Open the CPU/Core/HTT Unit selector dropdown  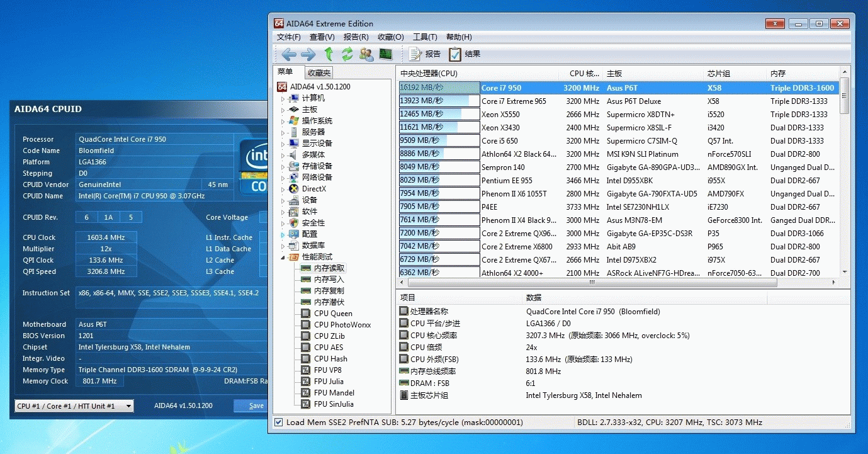(74, 406)
